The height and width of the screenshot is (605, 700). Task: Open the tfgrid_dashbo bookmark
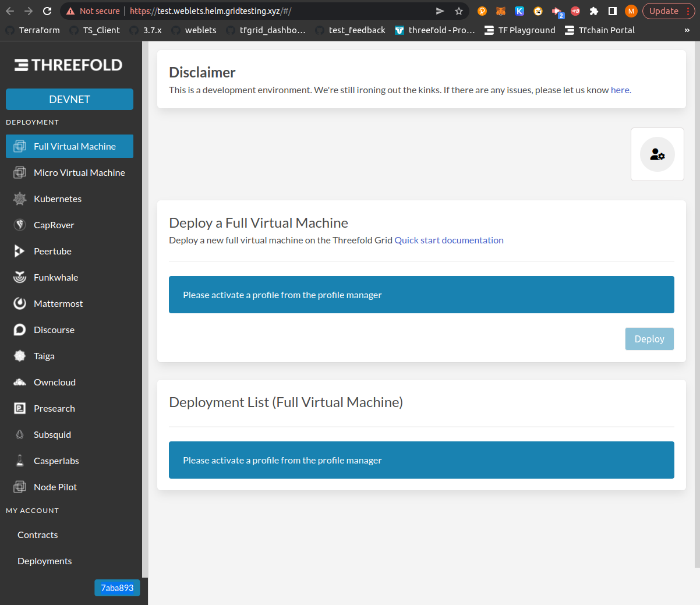point(272,30)
